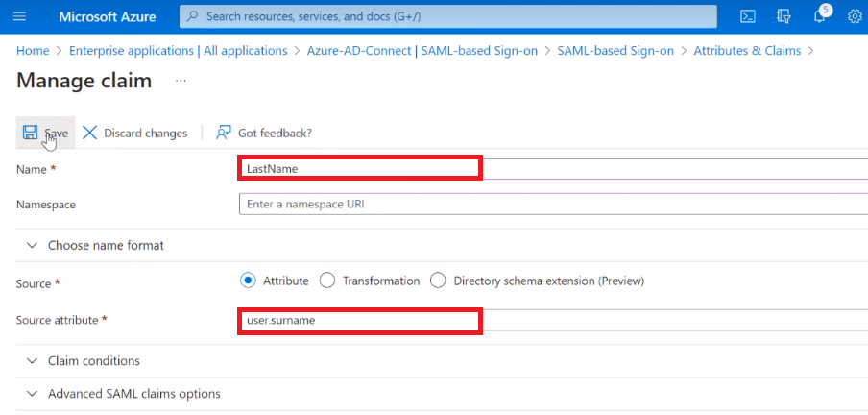Open the Attributes & Claims breadcrumb
868x415 pixels.
747,51
